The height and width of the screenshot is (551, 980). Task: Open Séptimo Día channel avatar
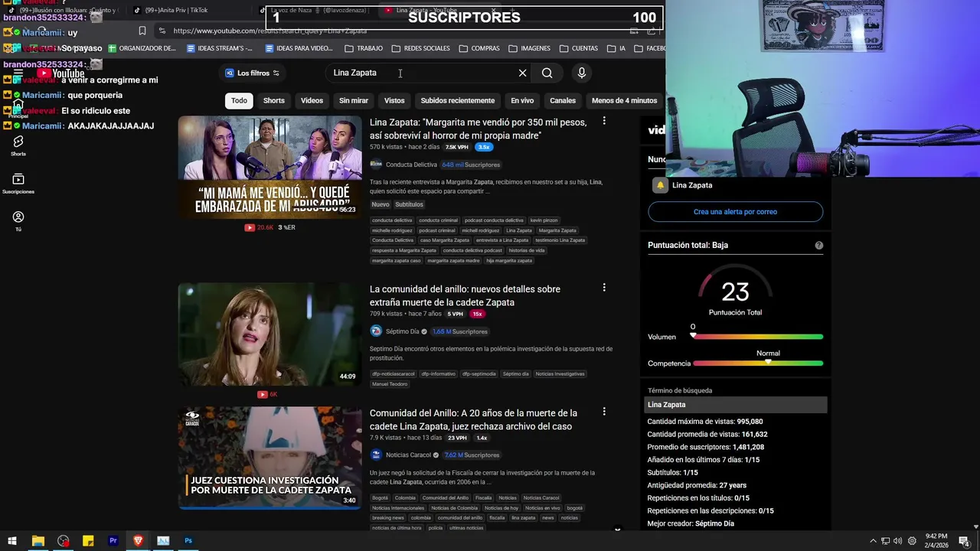tap(376, 331)
